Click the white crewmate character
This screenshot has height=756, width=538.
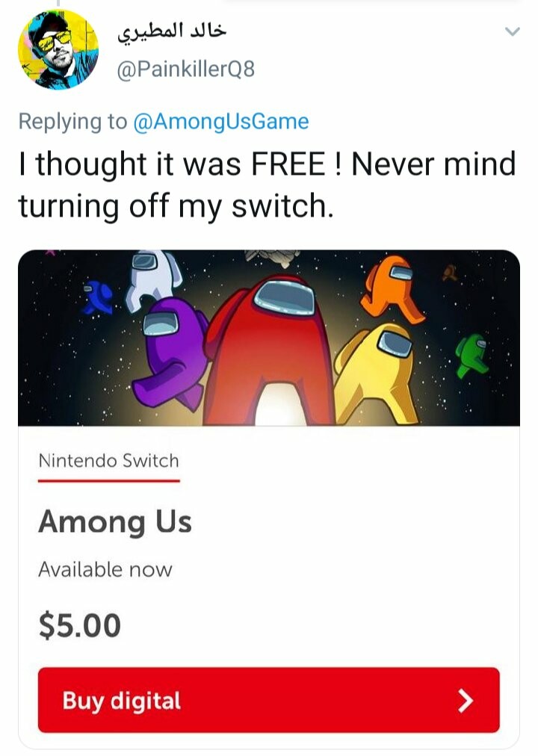click(153, 278)
